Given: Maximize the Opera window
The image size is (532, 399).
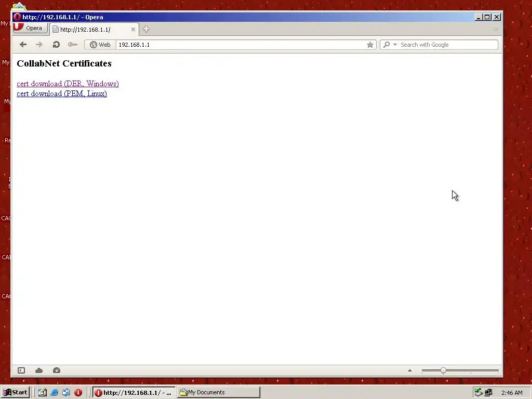Looking at the screenshot, I should [x=487, y=17].
